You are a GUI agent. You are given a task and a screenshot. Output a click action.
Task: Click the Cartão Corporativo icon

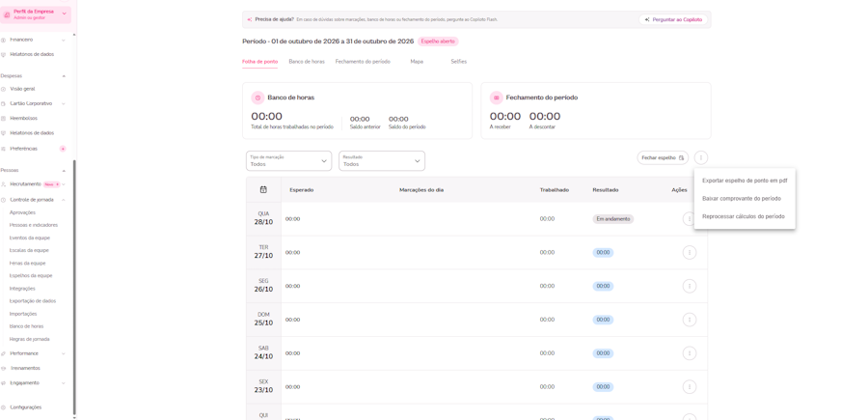click(3, 103)
